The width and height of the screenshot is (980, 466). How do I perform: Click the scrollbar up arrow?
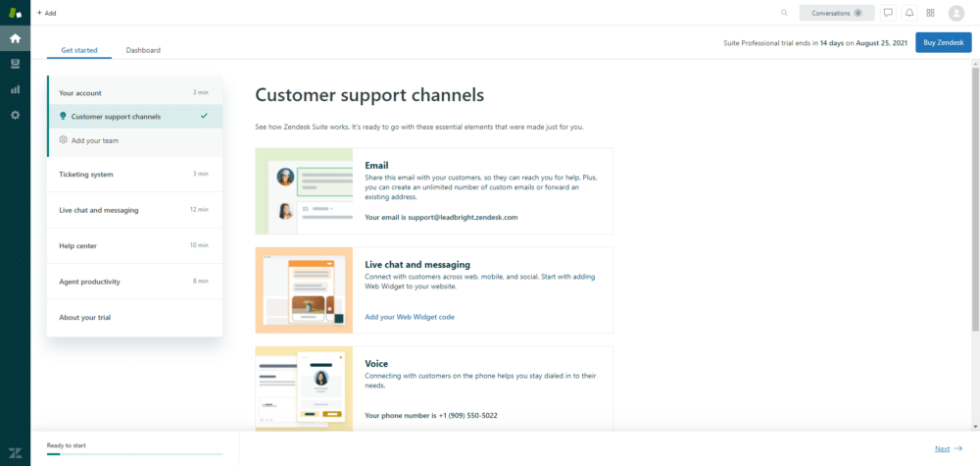pyautogui.click(x=976, y=64)
